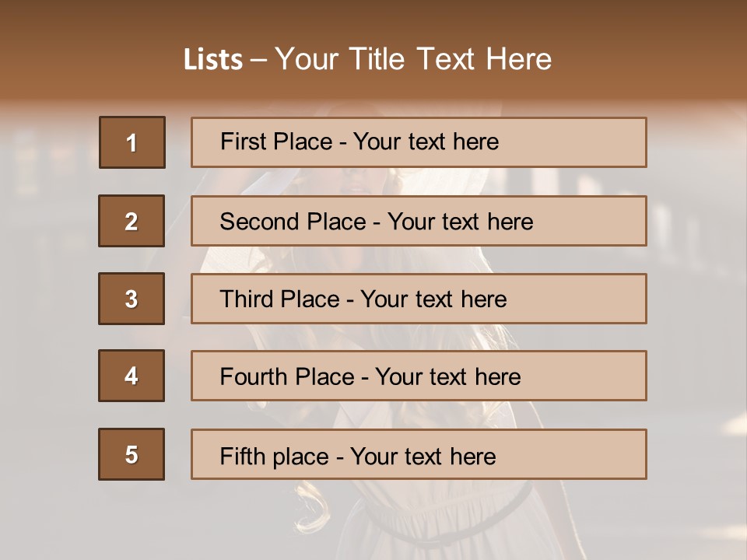Click the Second Place text bar

click(419, 221)
